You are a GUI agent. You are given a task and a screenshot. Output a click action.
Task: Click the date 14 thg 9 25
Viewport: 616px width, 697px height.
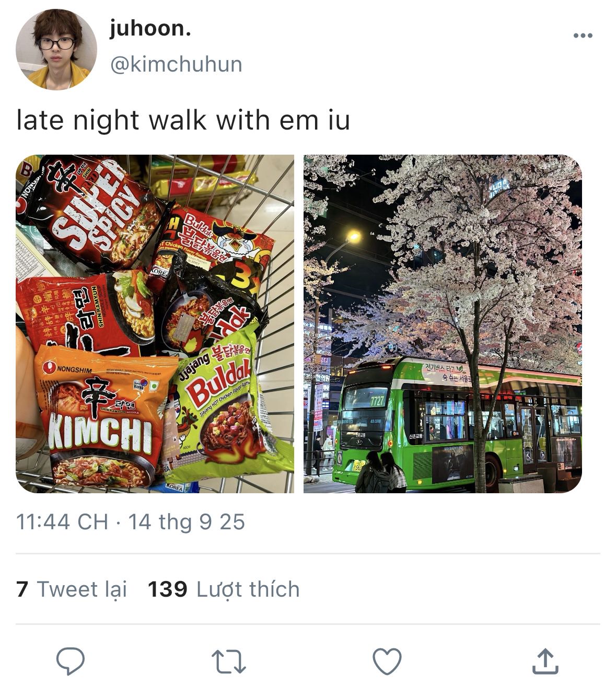tap(187, 522)
